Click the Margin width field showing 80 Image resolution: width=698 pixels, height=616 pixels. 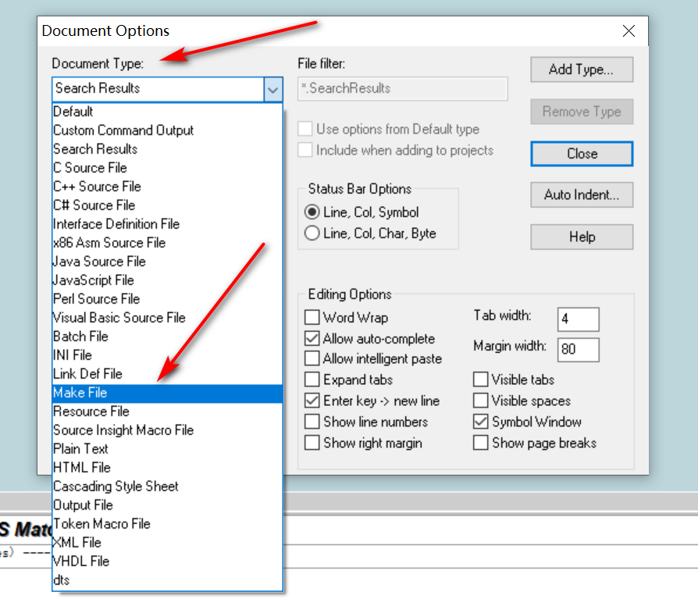(578, 350)
